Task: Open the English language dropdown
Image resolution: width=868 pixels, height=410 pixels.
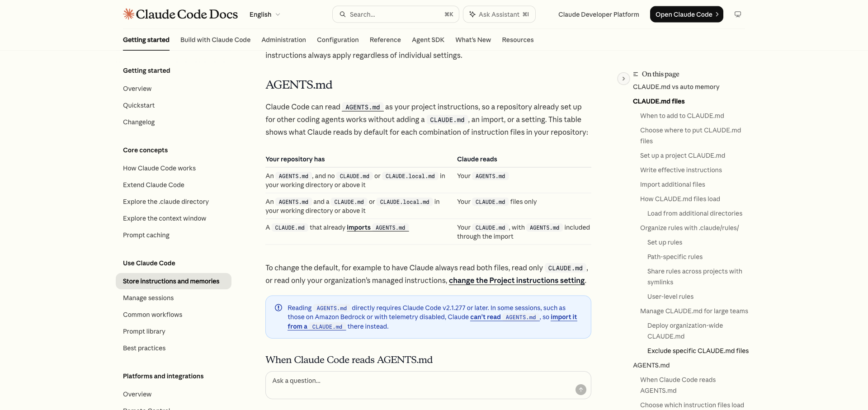Action: [x=265, y=14]
